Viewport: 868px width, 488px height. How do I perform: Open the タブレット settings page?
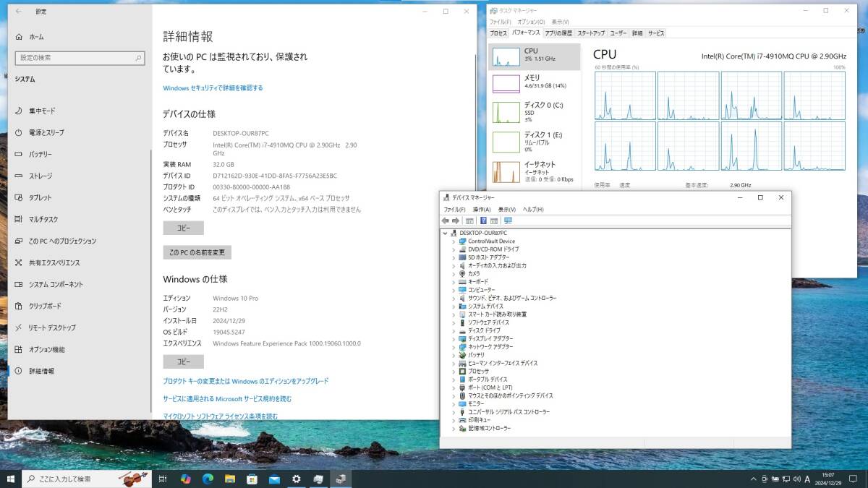[x=41, y=197]
